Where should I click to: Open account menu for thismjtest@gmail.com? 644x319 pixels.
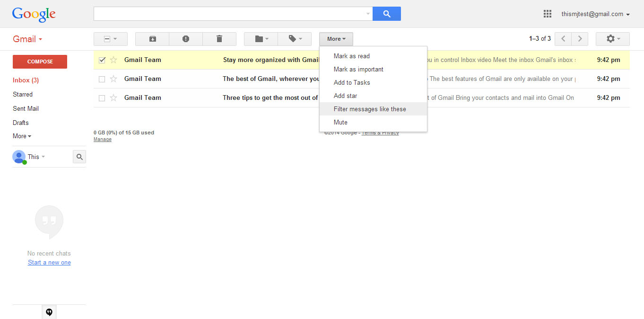[x=595, y=14]
